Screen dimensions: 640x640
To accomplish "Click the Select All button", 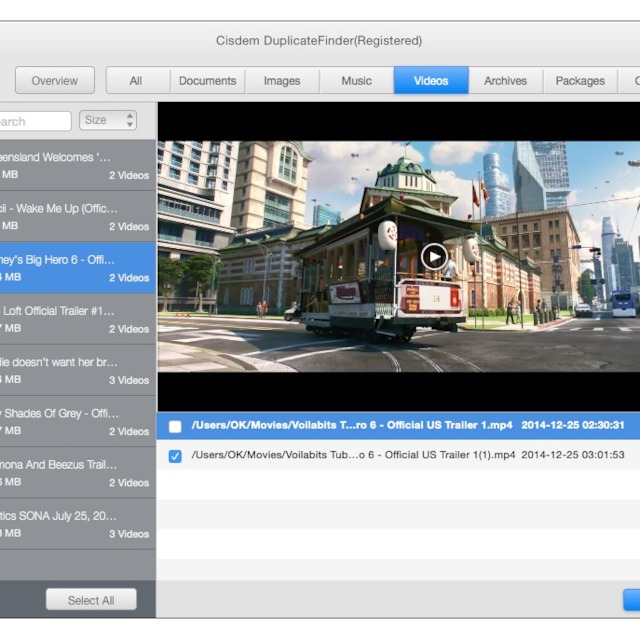I will tap(91, 600).
